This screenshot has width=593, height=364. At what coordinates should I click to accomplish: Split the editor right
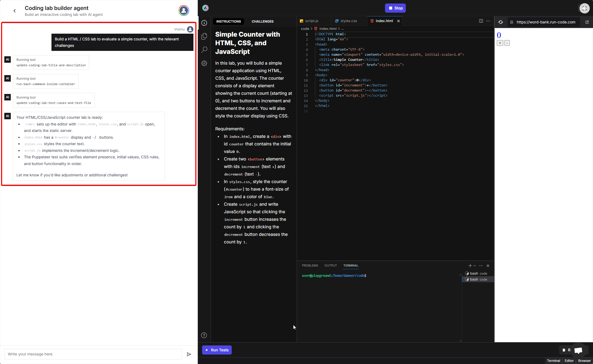(x=481, y=21)
